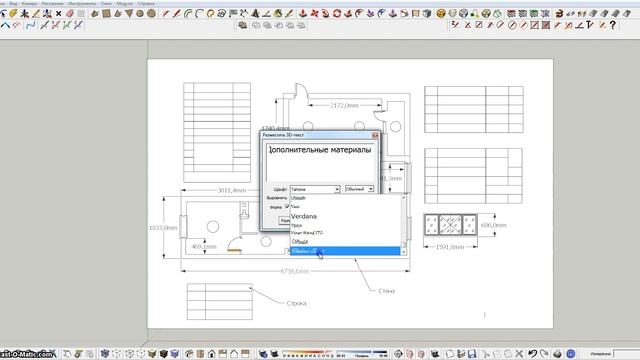Click font list scroll down arrow
This screenshot has width=640, height=360.
tap(403, 253)
